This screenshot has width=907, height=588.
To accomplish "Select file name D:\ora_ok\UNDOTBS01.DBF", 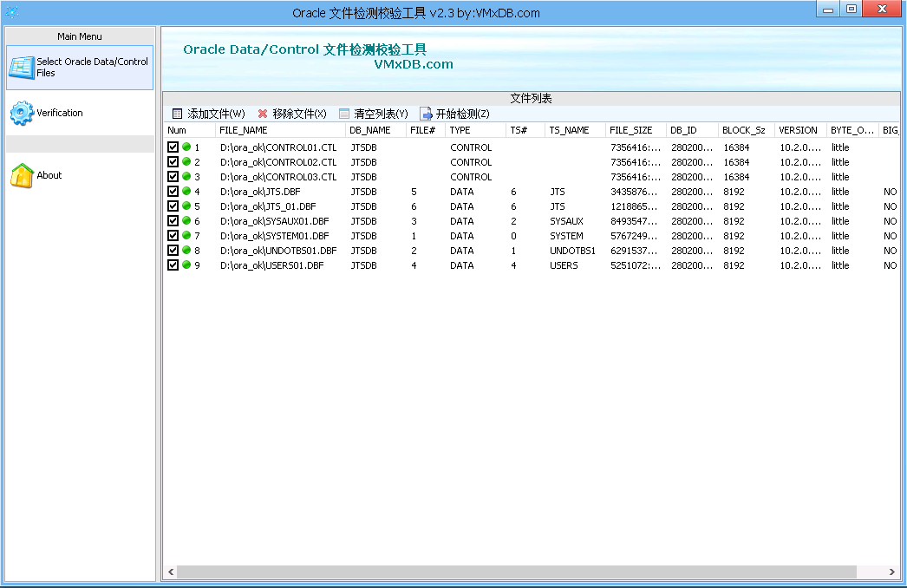I will (278, 251).
